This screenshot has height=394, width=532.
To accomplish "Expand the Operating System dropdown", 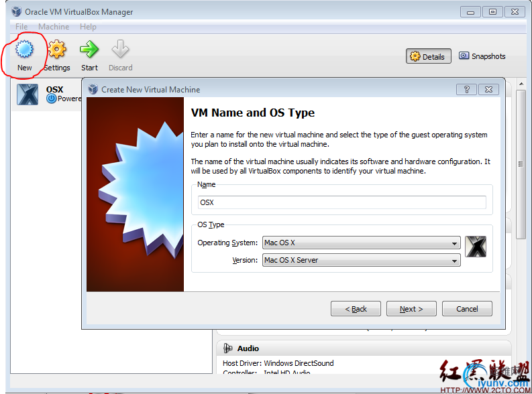I will click(x=362, y=243).
